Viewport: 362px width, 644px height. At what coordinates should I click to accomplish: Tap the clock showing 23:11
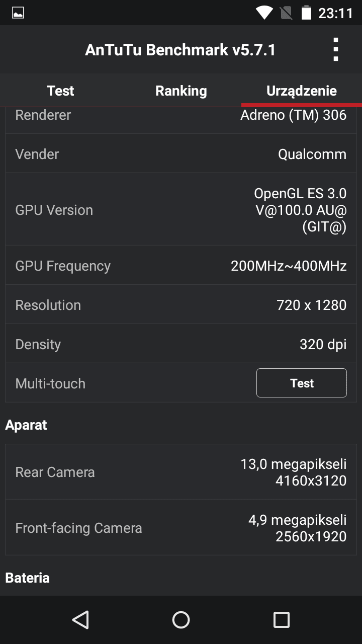pos(335,13)
